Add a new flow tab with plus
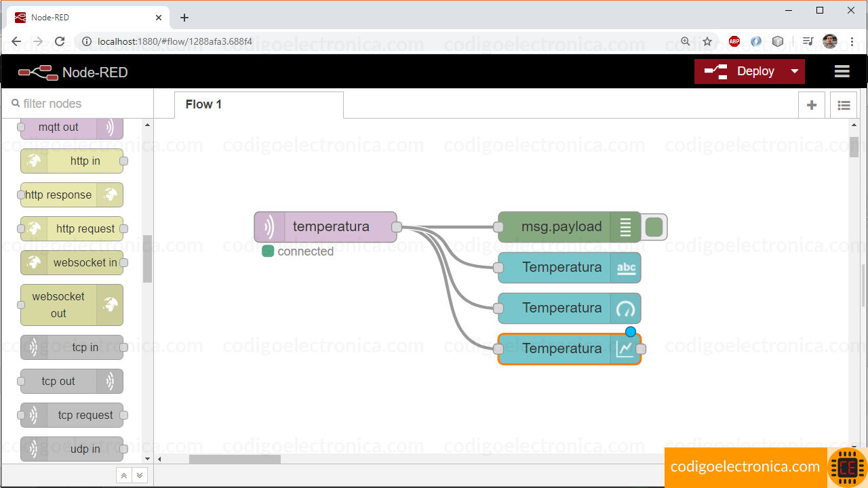Image resolution: width=868 pixels, height=488 pixels. 811,105
